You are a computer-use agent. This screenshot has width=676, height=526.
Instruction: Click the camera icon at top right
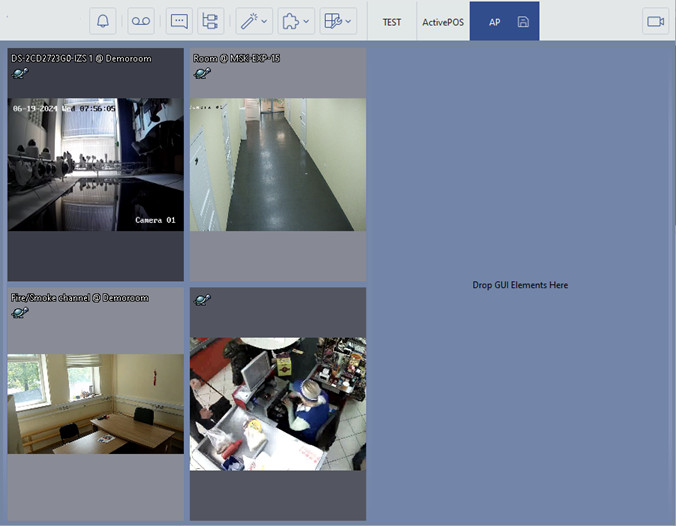656,21
